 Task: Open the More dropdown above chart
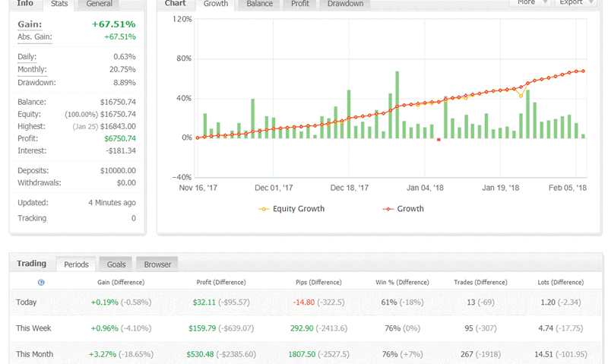coord(531,3)
